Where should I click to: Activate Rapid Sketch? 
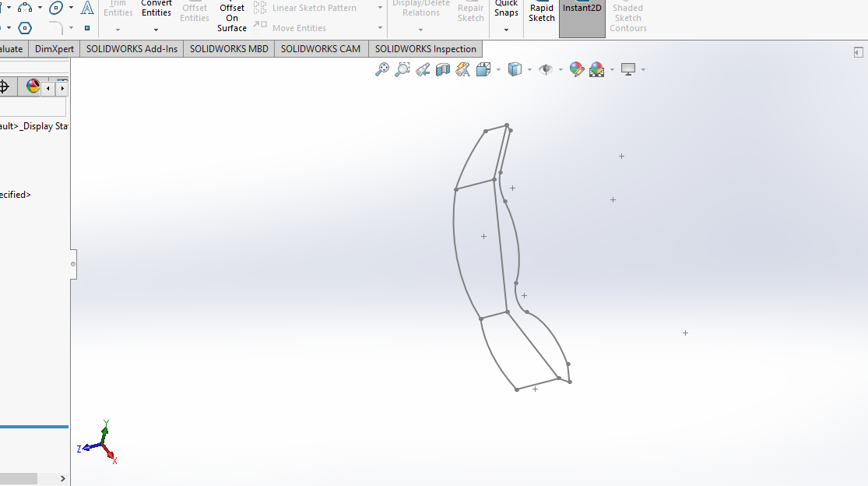click(x=541, y=13)
